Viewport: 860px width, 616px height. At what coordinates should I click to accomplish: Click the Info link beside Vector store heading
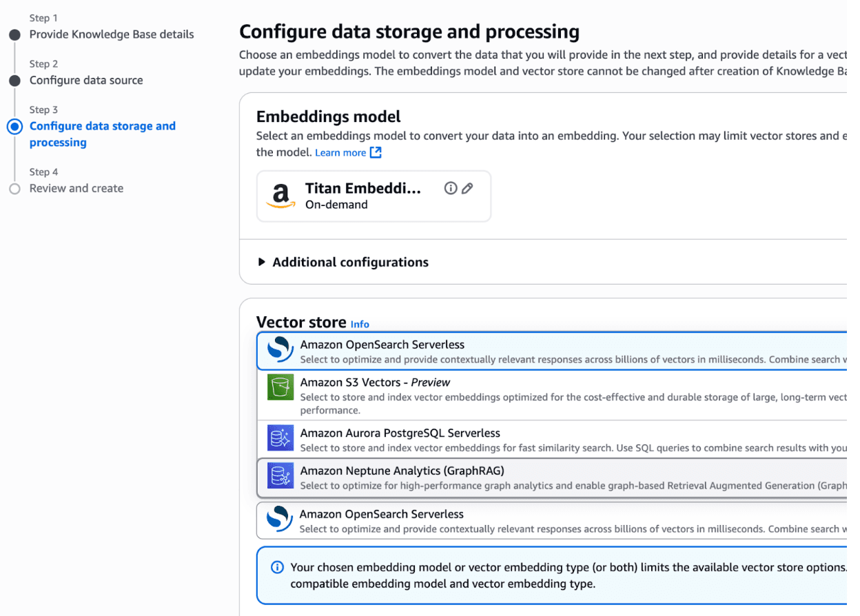click(360, 324)
